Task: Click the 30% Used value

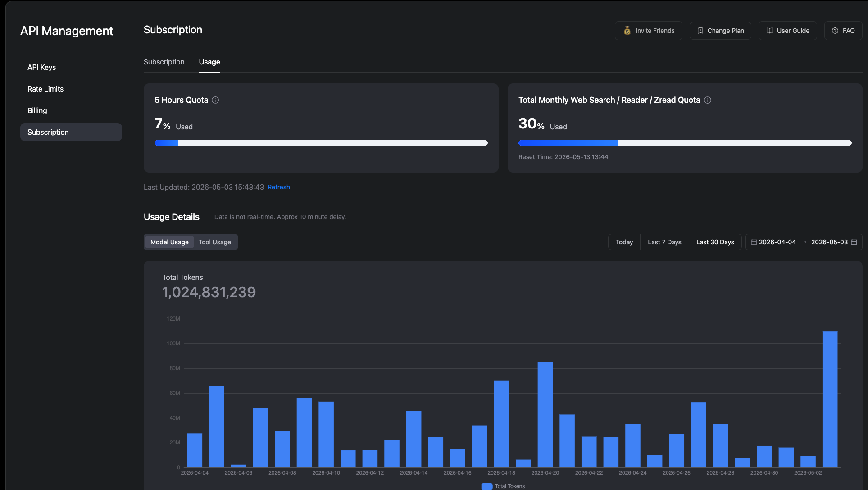Action: [x=542, y=124]
